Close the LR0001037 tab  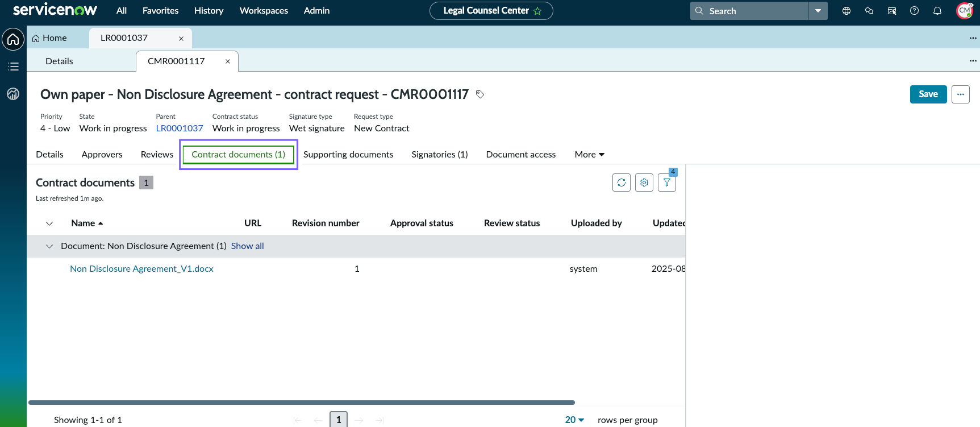[181, 39]
